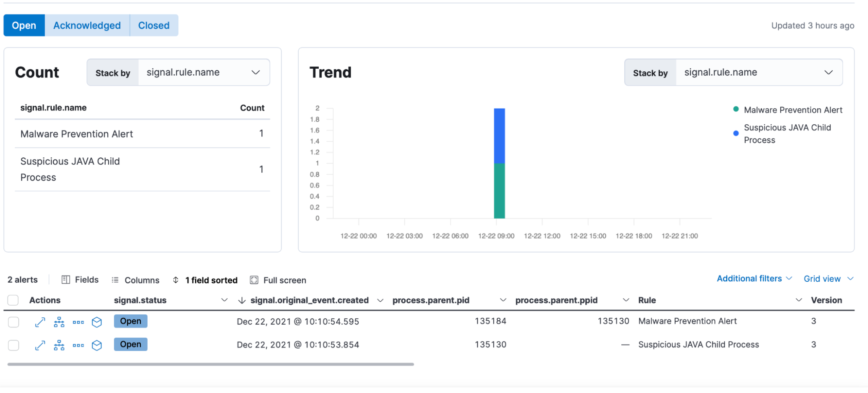This screenshot has width=868, height=393.
Task: Click sort arrow on signal.original_event.created column
Action: 242,300
